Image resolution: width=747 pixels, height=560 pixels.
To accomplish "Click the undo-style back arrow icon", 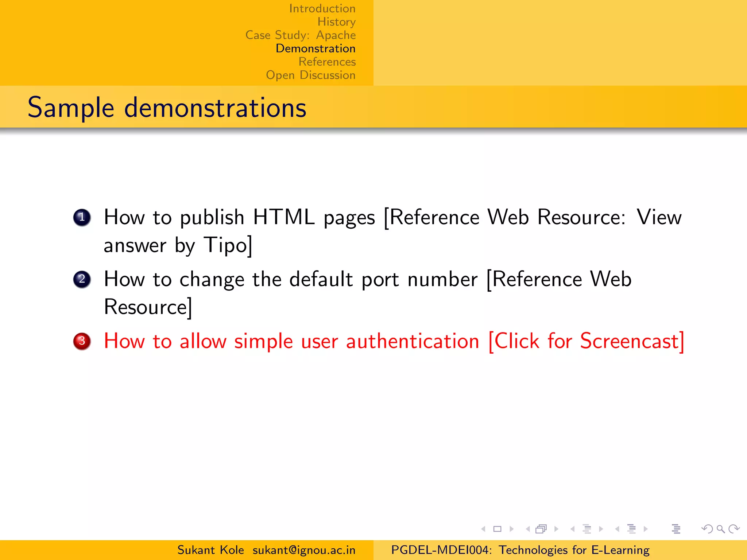I will click(707, 529).
